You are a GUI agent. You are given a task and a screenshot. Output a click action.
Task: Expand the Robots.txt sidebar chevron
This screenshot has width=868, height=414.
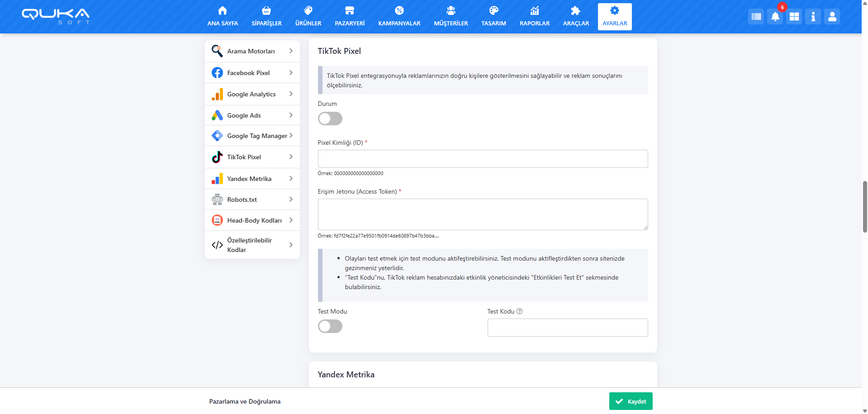(291, 200)
